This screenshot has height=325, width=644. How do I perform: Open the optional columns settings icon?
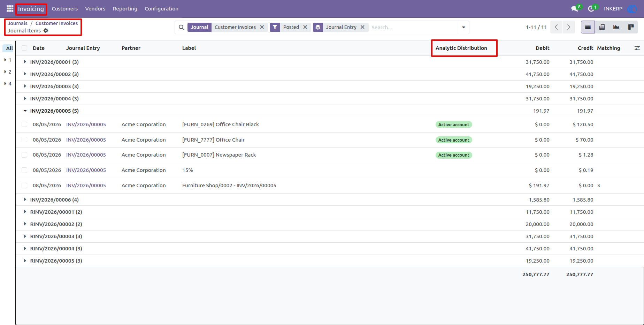point(637,48)
